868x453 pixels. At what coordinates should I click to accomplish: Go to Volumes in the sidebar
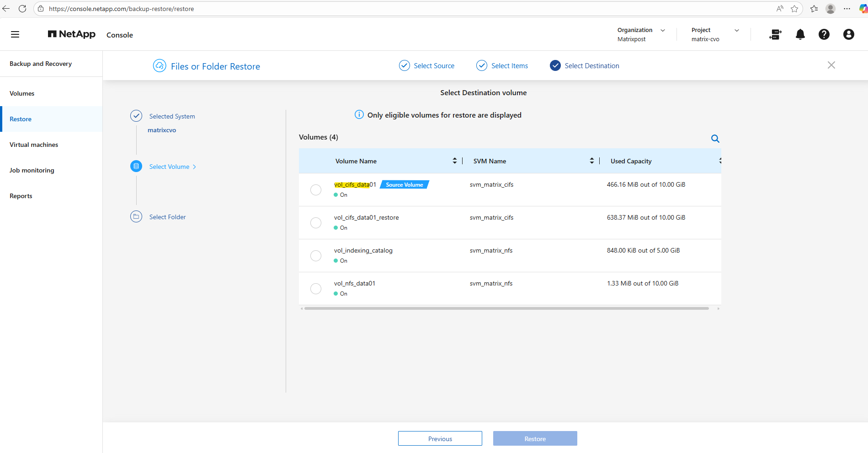pos(22,93)
